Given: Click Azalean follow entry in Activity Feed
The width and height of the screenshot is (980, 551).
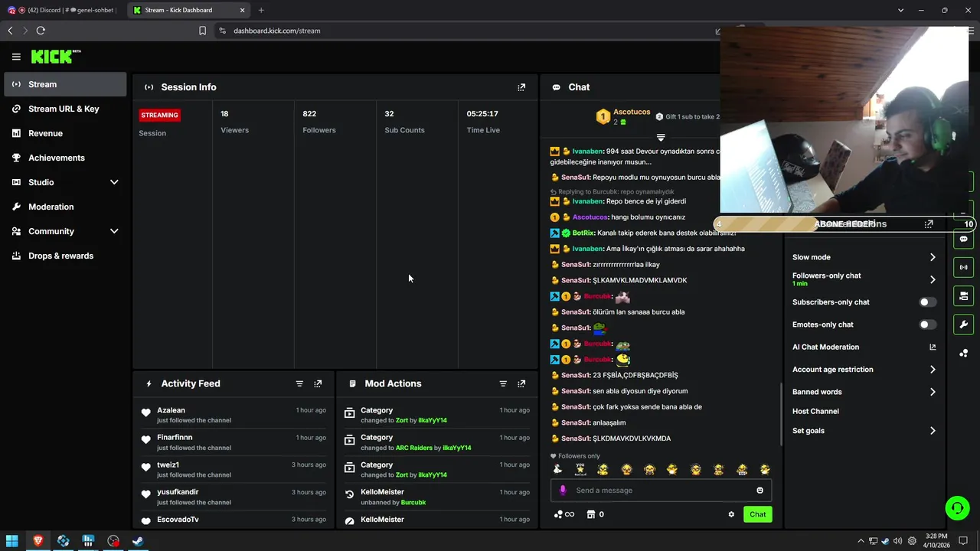Looking at the screenshot, I should [234, 415].
